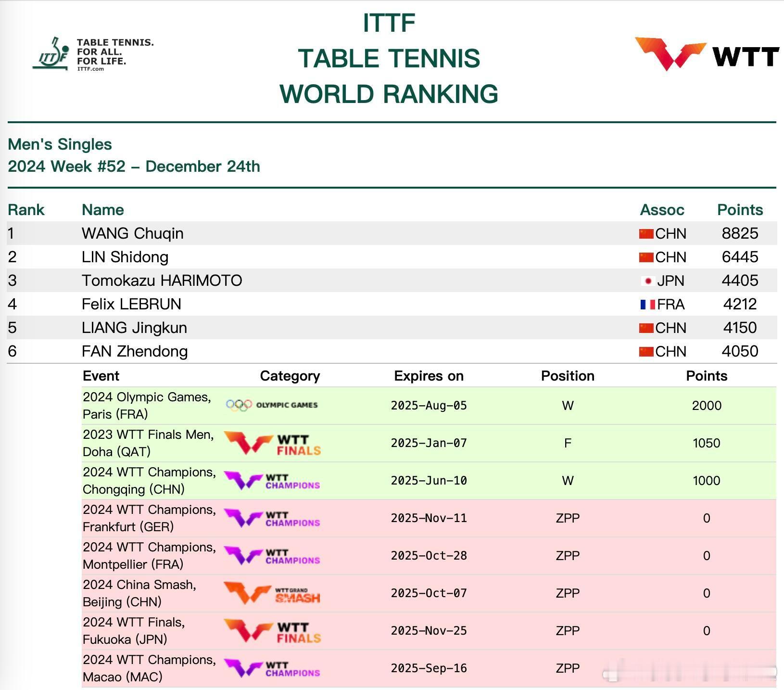This screenshot has width=784, height=690.
Task: Click HARIMOTO's 4405 points value
Action: 740,281
